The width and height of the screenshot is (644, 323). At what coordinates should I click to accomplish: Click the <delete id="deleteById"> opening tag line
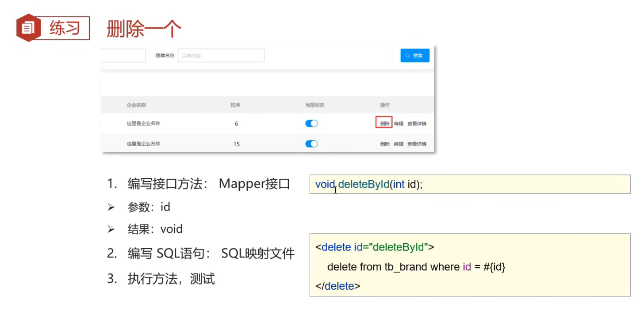[375, 247]
